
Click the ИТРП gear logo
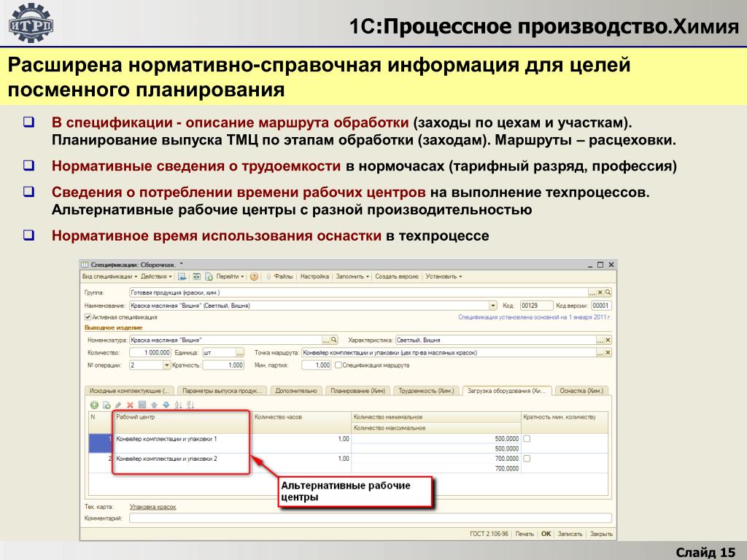coord(31,23)
